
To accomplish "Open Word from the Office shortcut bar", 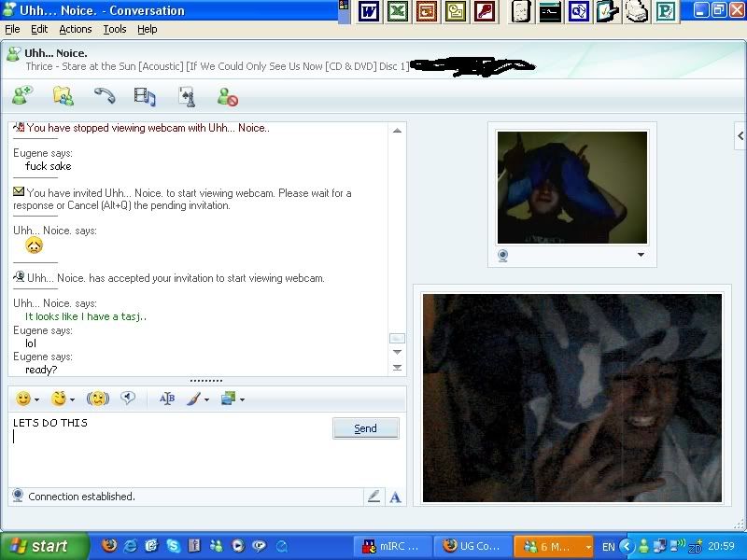I will pos(369,11).
